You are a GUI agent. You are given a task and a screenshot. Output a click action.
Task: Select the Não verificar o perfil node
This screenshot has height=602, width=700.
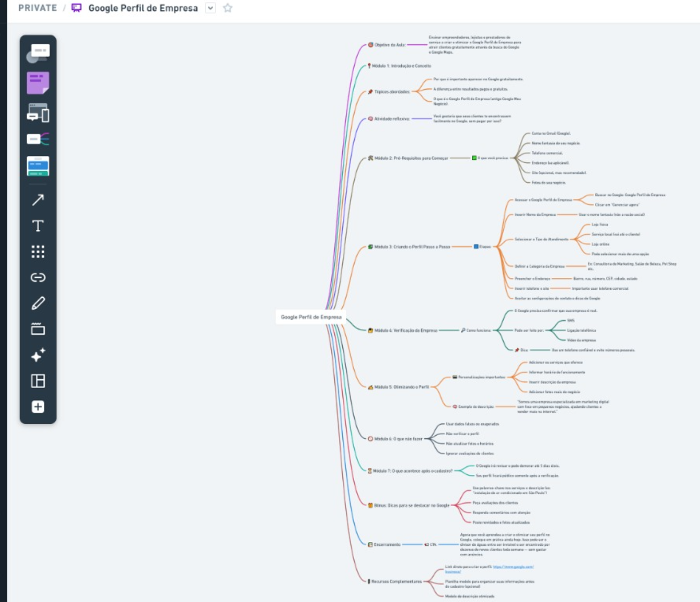pos(463,434)
